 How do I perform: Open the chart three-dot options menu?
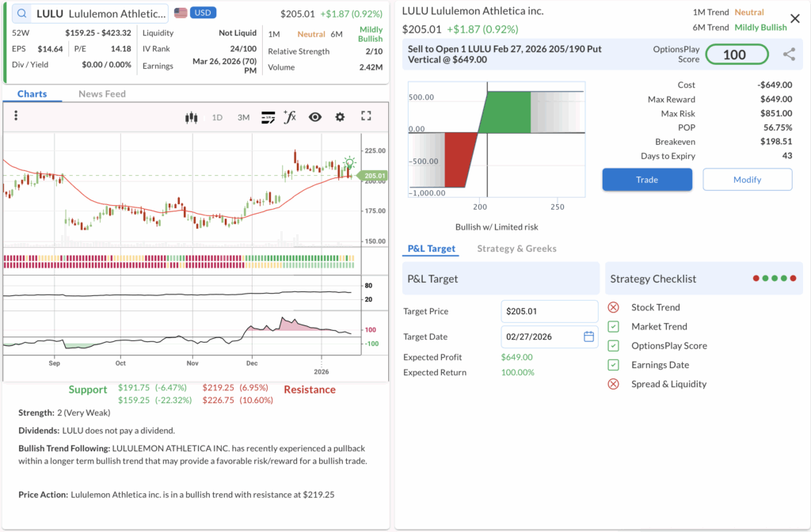(x=15, y=116)
